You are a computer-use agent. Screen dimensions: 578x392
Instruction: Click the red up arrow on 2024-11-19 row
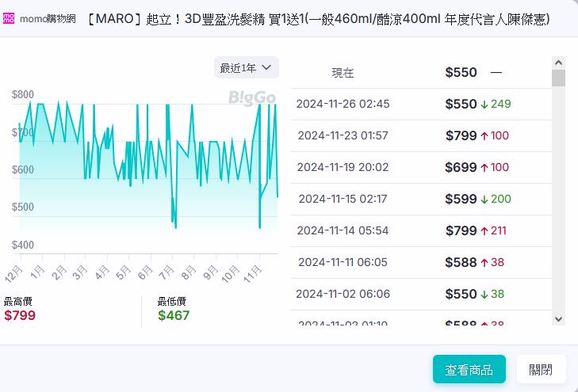484,168
